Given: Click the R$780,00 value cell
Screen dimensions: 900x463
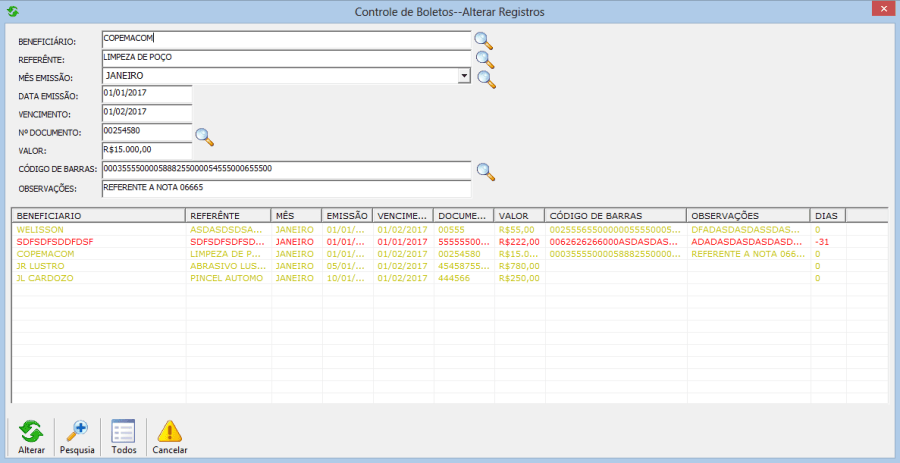Looking at the screenshot, I should 519,266.
